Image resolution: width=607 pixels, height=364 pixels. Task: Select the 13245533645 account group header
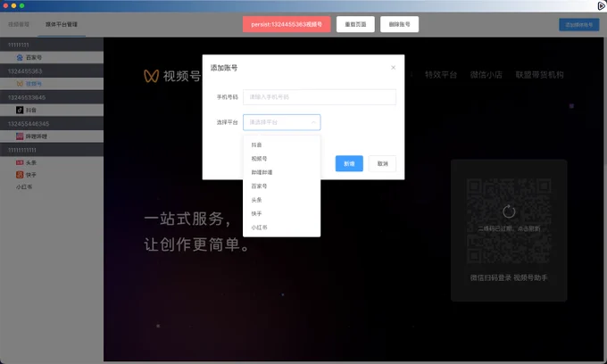click(x=52, y=97)
